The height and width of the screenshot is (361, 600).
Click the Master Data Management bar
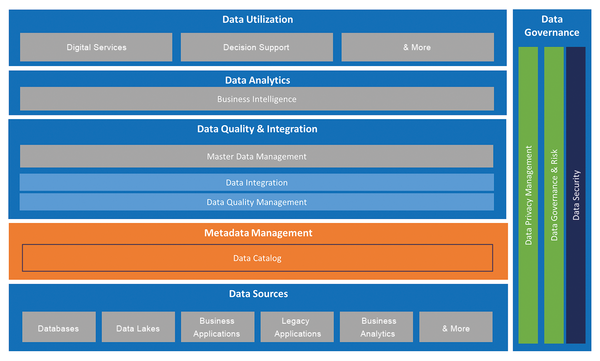point(256,156)
